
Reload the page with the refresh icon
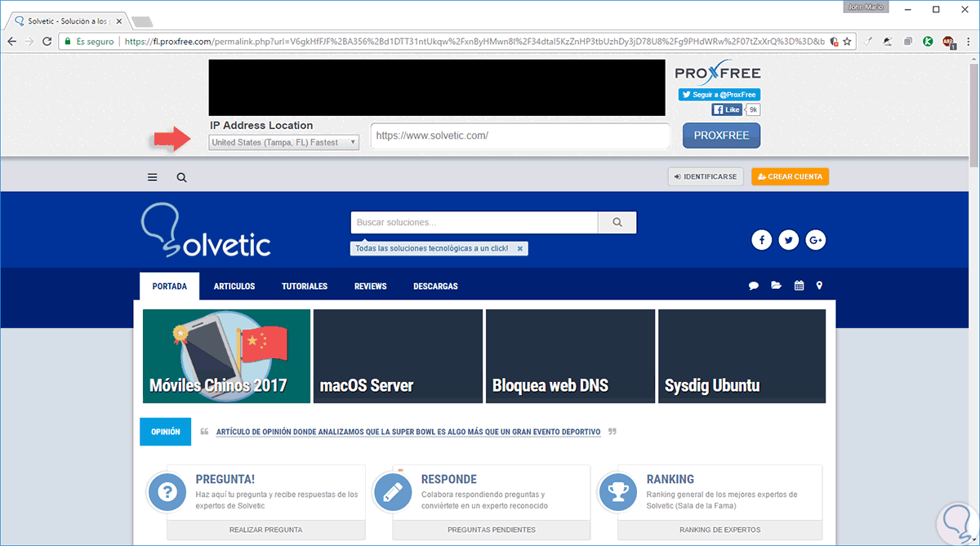click(x=47, y=41)
